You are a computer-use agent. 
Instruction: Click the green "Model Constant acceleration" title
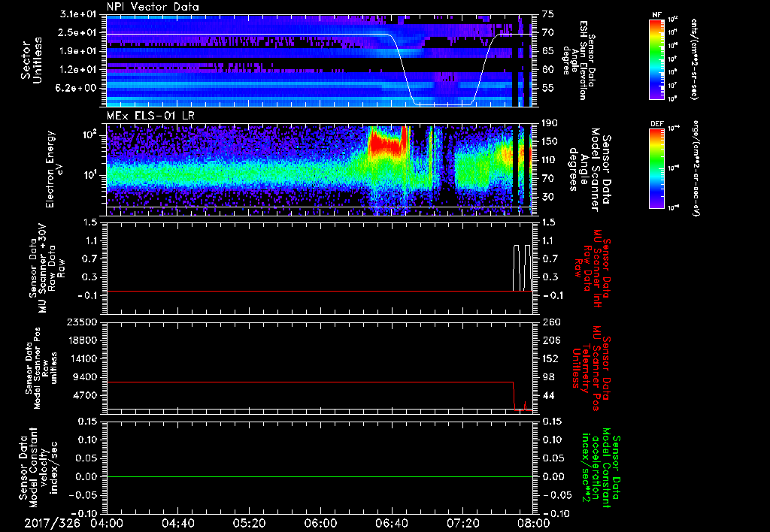(599, 467)
